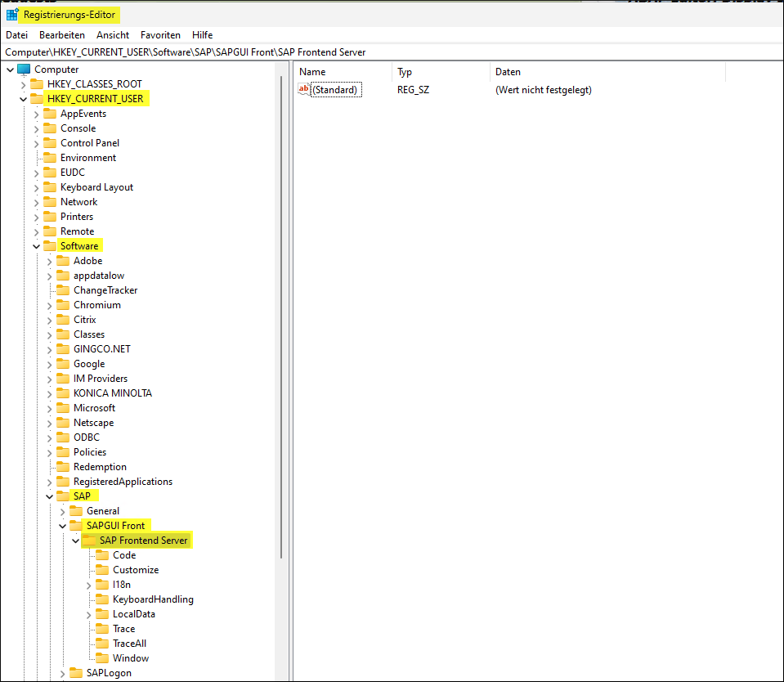Select the KONICA MINOLTA folder icon
The width and height of the screenshot is (784, 682).
click(63, 393)
